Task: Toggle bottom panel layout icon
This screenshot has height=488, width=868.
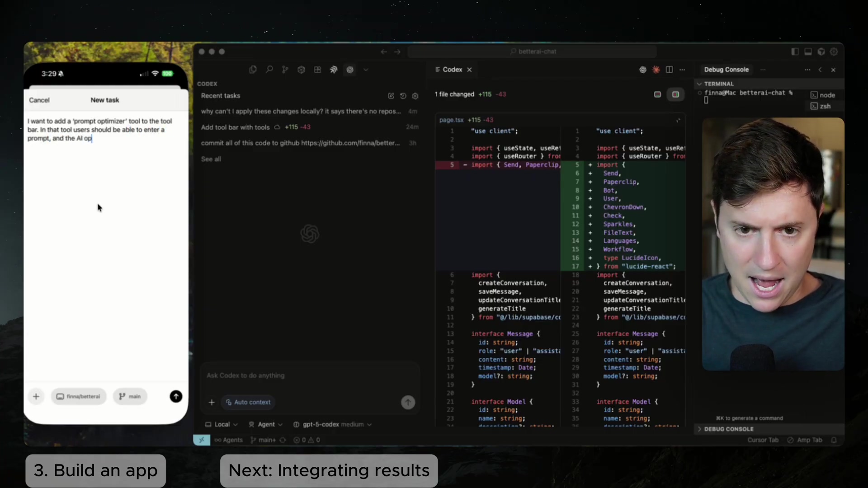Action: coord(808,52)
